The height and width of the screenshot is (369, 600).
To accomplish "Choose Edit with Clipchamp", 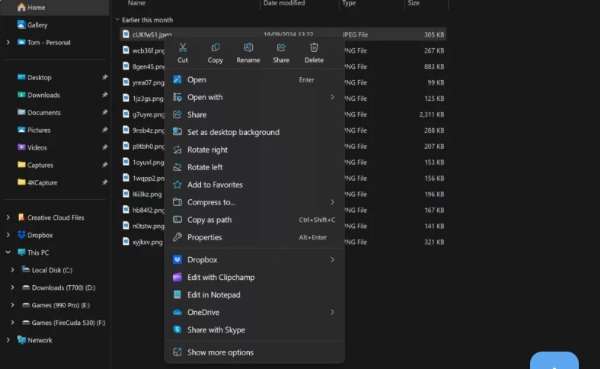I will pyautogui.click(x=254, y=277).
